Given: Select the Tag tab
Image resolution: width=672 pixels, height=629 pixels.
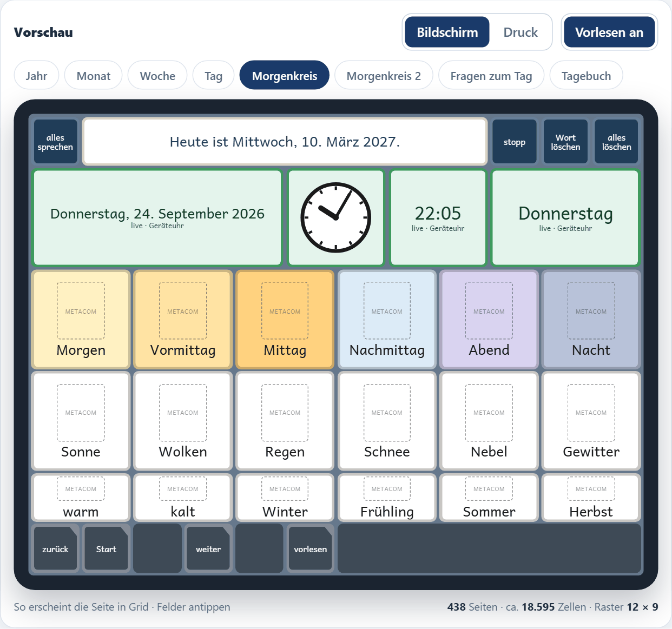Looking at the screenshot, I should pyautogui.click(x=214, y=76).
